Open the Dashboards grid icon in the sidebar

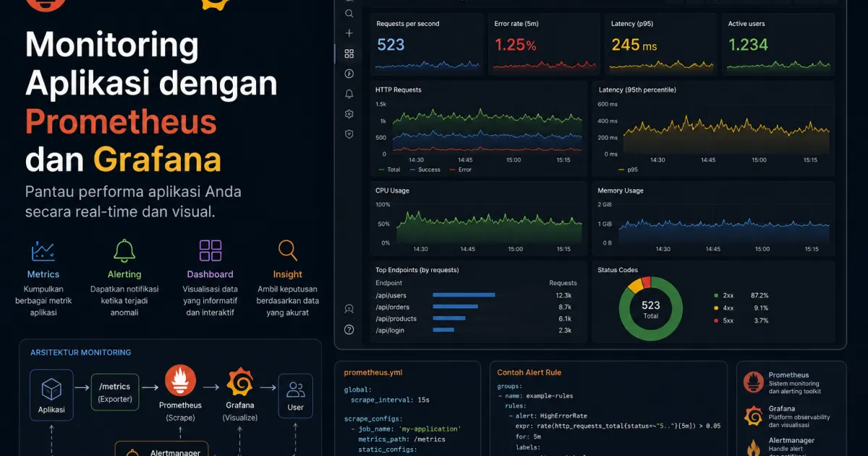click(x=349, y=54)
